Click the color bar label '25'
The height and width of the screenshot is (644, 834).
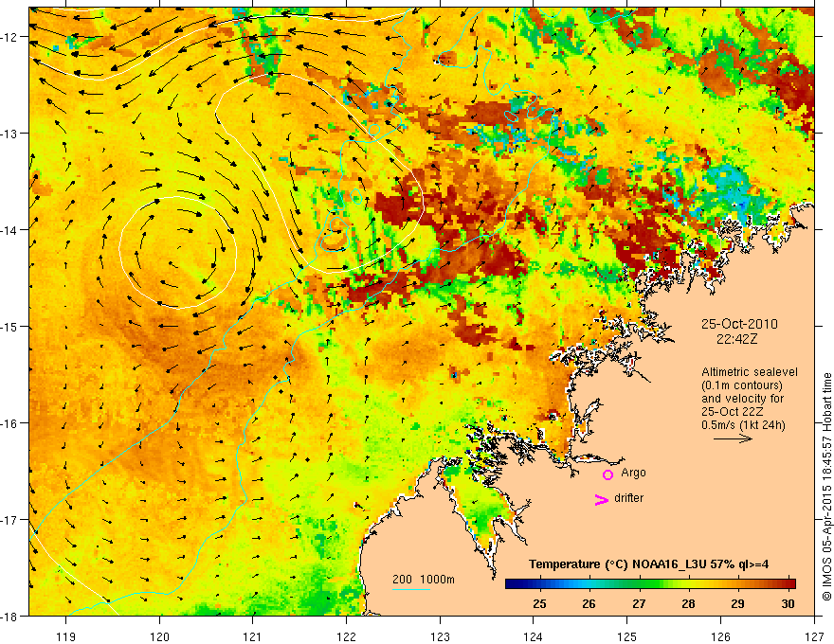(539, 603)
